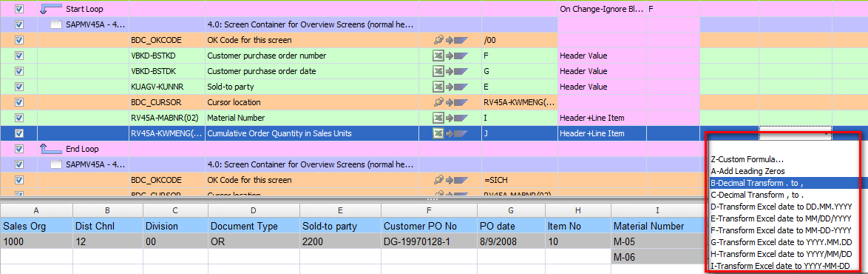Click the Customer PO No header cell
868x274 pixels.
(429, 226)
